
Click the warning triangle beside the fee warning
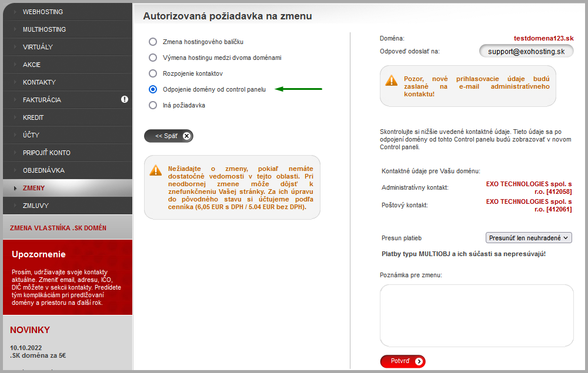(x=156, y=171)
